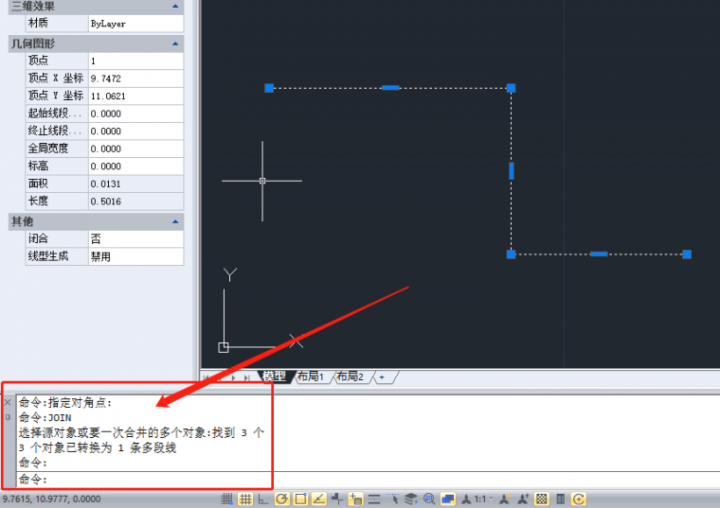Click the blue overlapping windows status icon
The image size is (720, 508).
448,499
